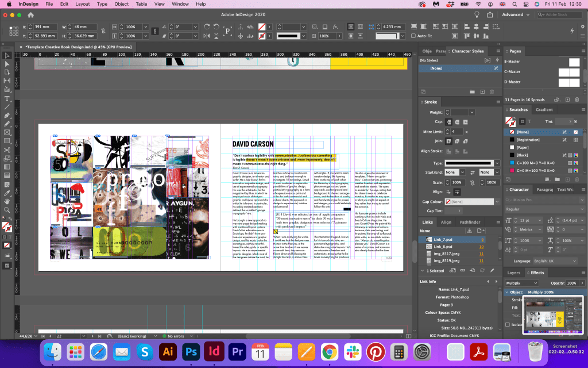Screen dimensions: 588x368
Task: Switch to the Pathfinder tab
Action: pyautogui.click(x=470, y=222)
